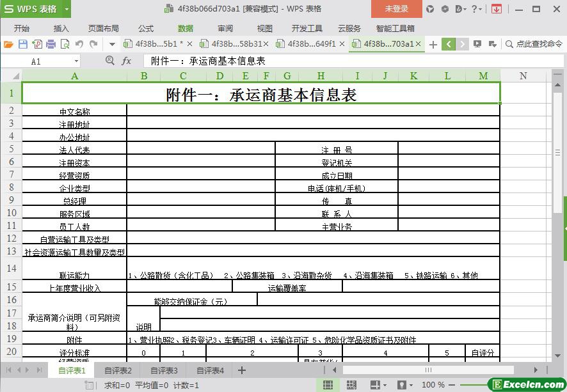Open the 开始 ribbon tab

(22, 28)
